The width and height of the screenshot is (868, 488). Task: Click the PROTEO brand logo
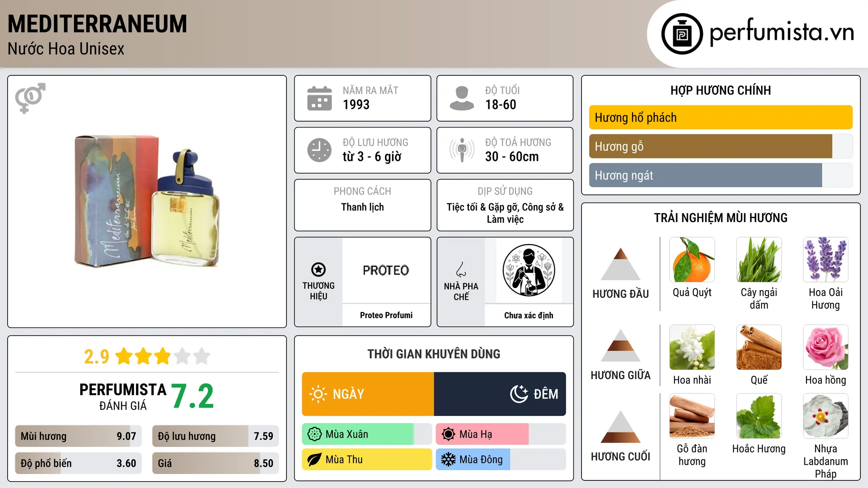pos(386,270)
